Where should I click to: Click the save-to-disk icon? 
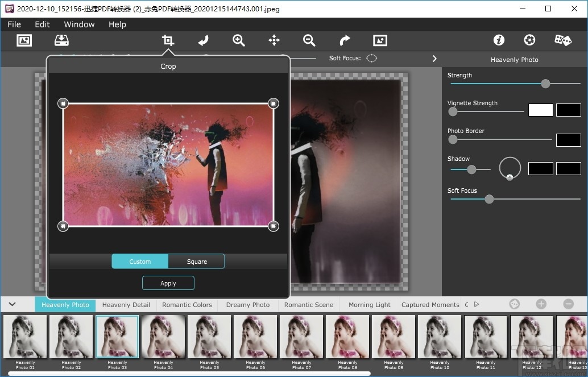(x=61, y=40)
